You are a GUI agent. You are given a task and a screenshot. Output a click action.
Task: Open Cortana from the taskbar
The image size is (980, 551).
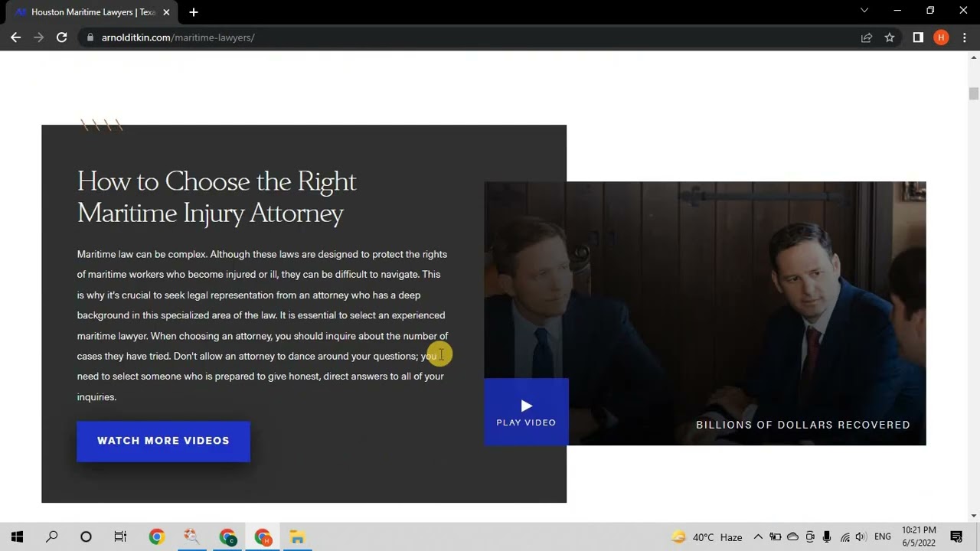[86, 537]
